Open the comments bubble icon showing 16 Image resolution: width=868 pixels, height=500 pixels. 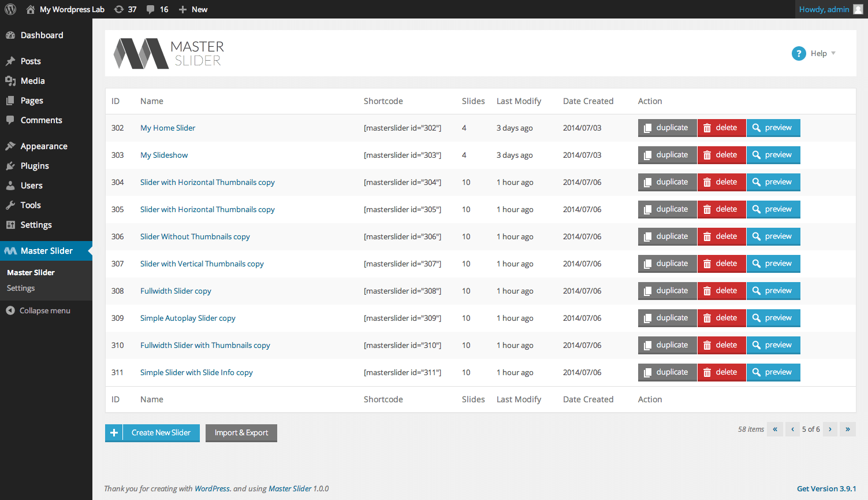(150, 9)
